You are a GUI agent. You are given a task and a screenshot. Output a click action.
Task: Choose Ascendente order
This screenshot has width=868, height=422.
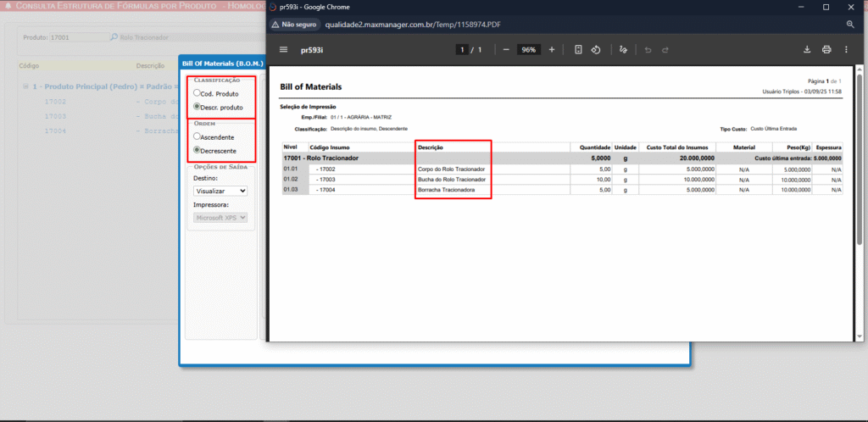[x=197, y=136]
